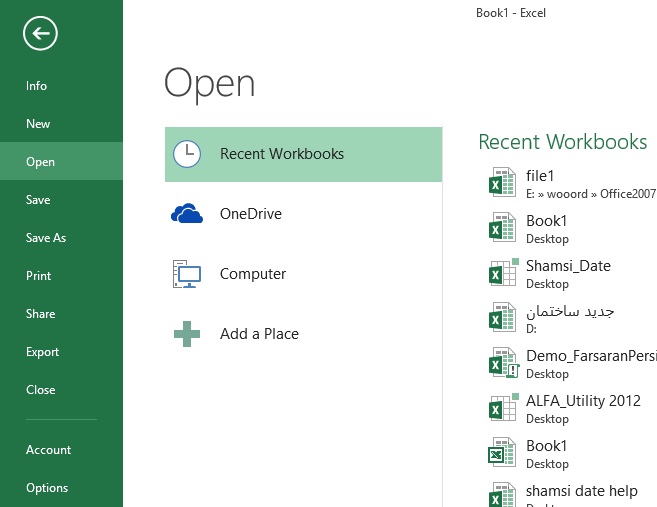Click the D: location under جدید ساختمان
This screenshot has width=657, height=507.
[x=531, y=329]
